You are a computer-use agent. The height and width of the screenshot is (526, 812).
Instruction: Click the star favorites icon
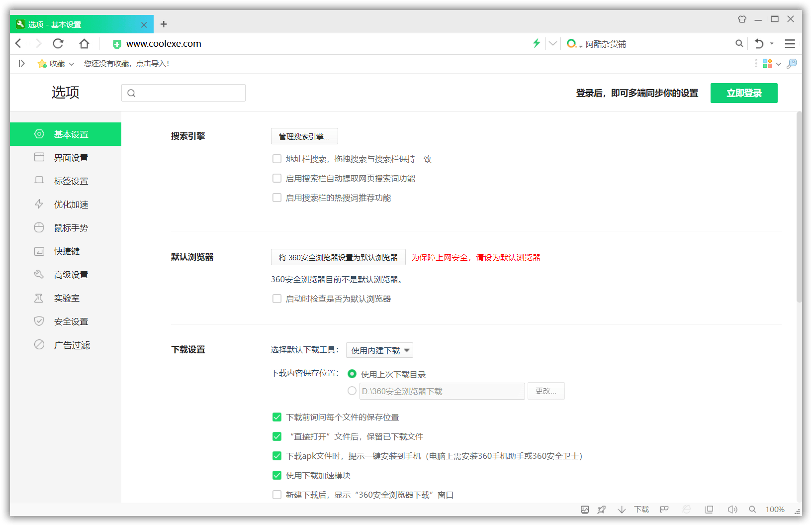point(42,63)
